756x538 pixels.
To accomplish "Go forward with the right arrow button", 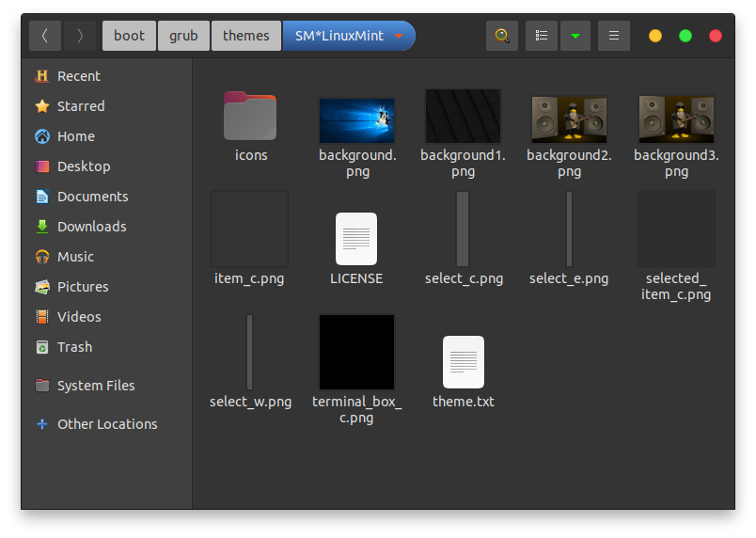I will [x=80, y=36].
